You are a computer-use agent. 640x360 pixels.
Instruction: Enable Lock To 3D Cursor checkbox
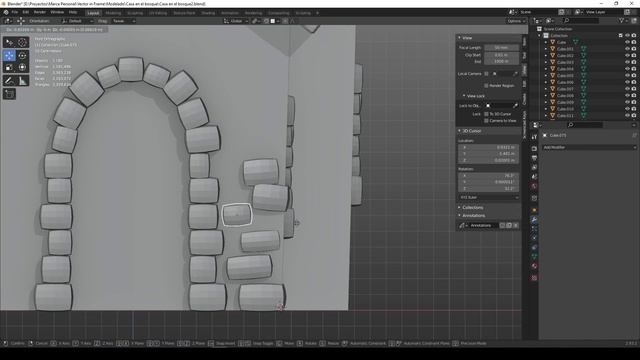coord(486,114)
